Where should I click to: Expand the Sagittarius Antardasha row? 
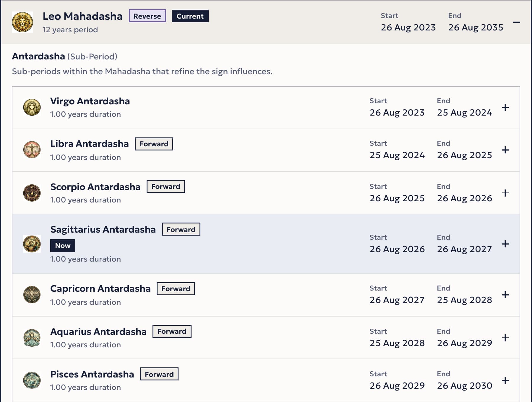(x=505, y=244)
